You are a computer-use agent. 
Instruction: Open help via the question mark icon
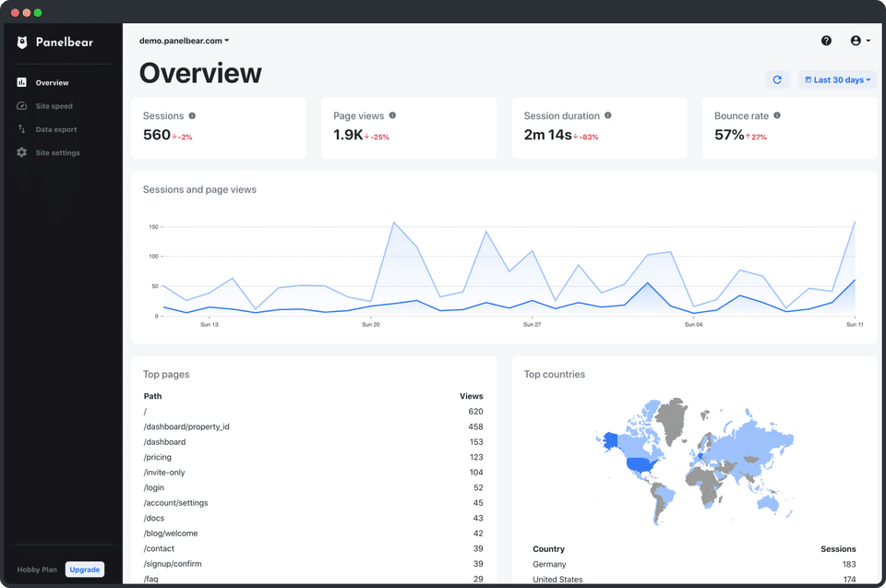826,41
